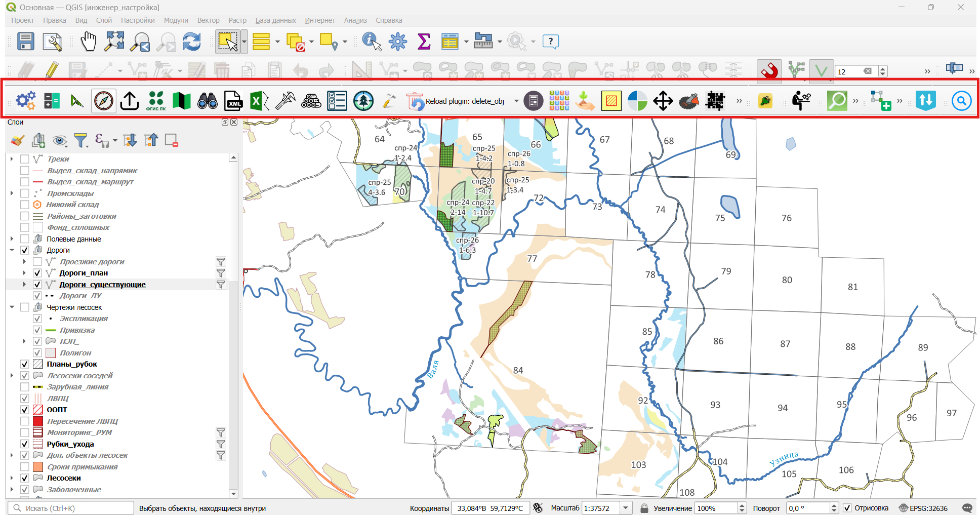Collapse the Дороги layer group
This screenshot has width=980, height=515.
pos(12,250)
